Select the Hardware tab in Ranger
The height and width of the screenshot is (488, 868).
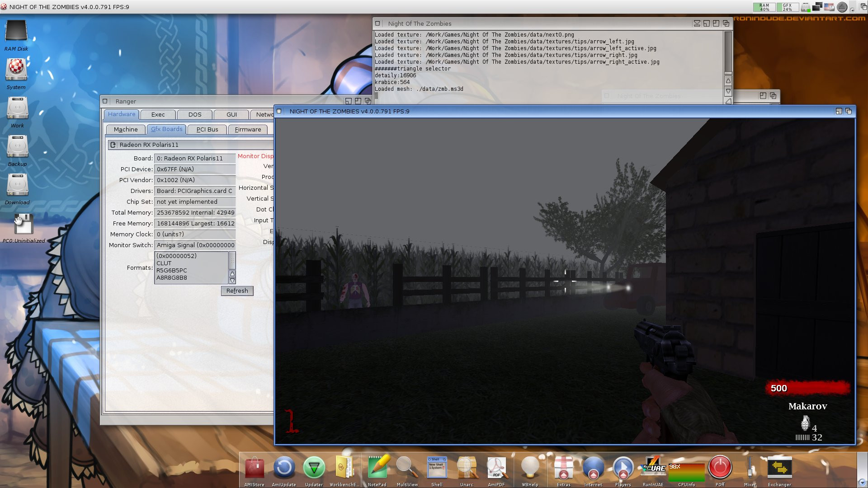pos(122,114)
